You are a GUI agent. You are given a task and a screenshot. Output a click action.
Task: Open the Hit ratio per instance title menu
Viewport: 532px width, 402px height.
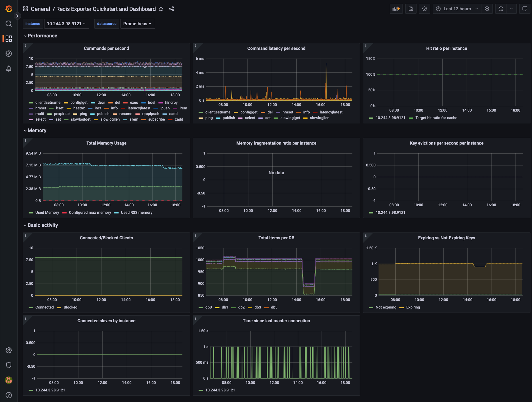pos(446,48)
